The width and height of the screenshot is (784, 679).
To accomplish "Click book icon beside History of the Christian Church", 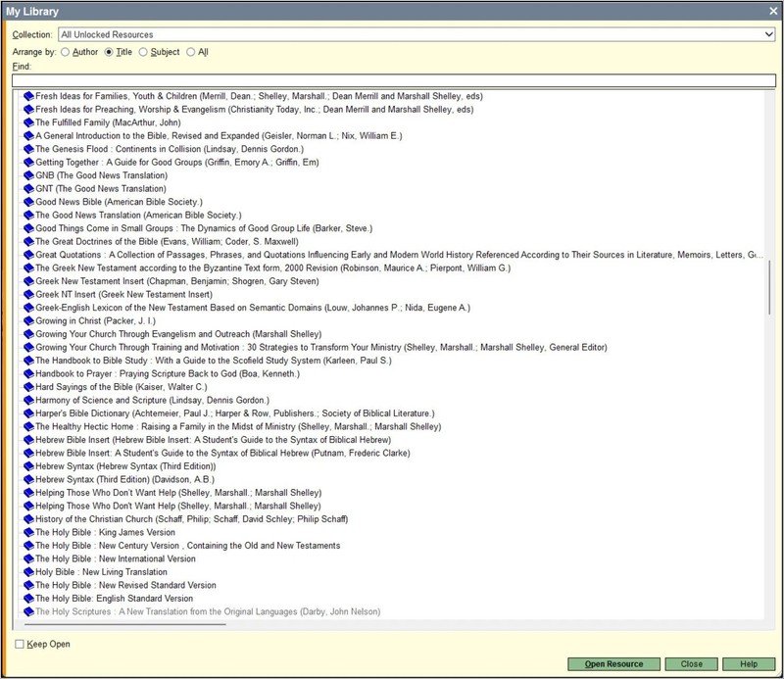I will tap(28, 519).
